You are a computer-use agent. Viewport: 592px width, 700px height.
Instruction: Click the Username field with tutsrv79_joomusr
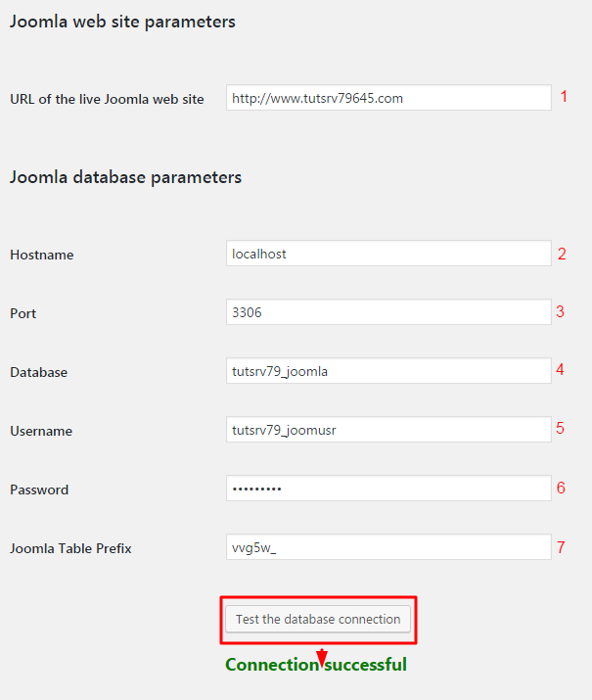[x=388, y=430]
